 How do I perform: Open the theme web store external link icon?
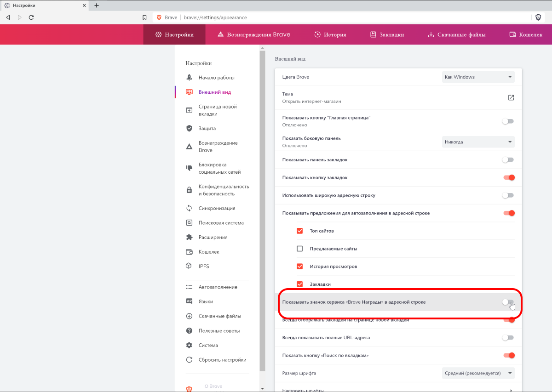coord(511,97)
